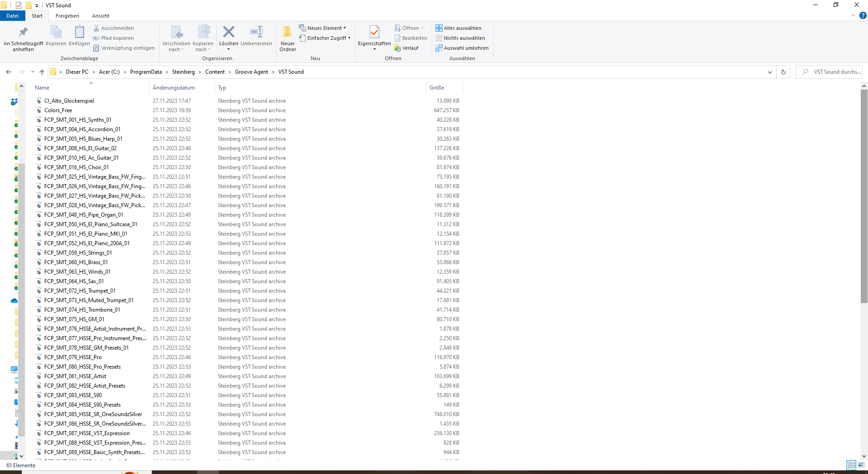Sort files by the Name column

pos(91,88)
